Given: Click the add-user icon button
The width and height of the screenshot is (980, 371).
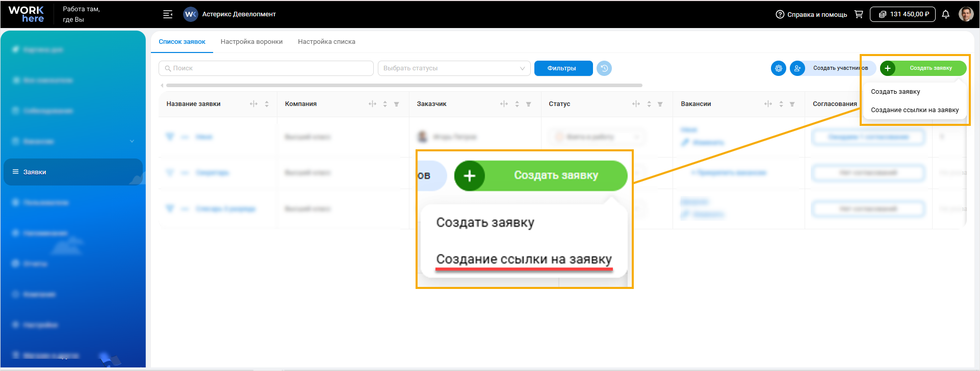Looking at the screenshot, I should [x=797, y=68].
